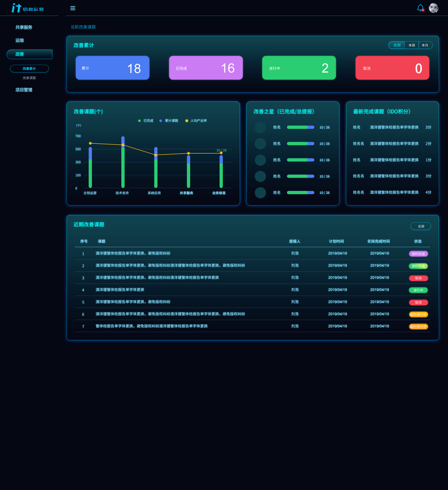Select the 全部 filter in 改善累计

point(397,45)
